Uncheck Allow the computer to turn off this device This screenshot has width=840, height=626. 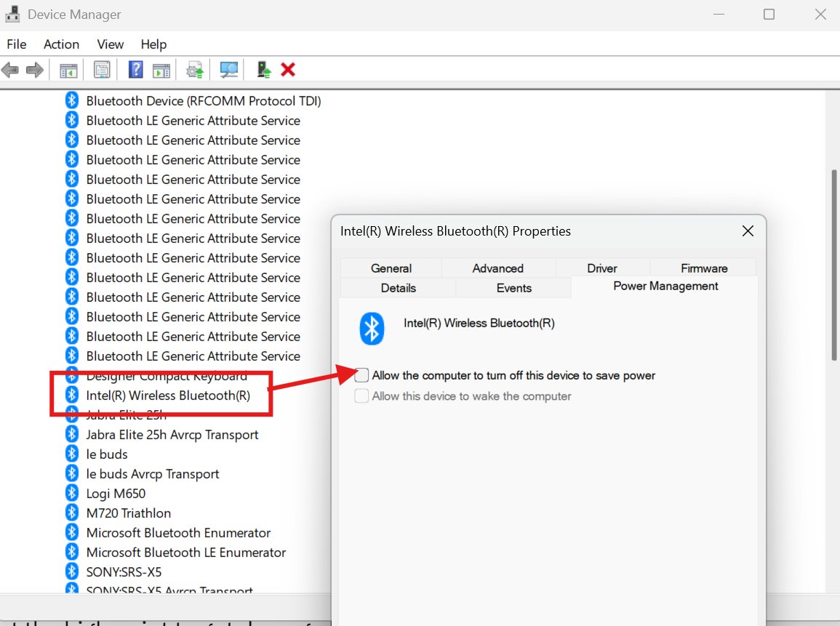click(361, 375)
